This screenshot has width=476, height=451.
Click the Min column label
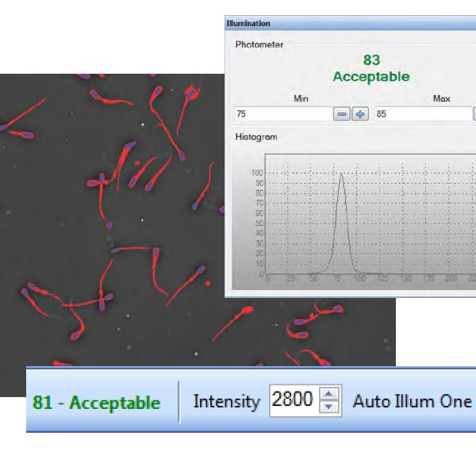coord(301,98)
